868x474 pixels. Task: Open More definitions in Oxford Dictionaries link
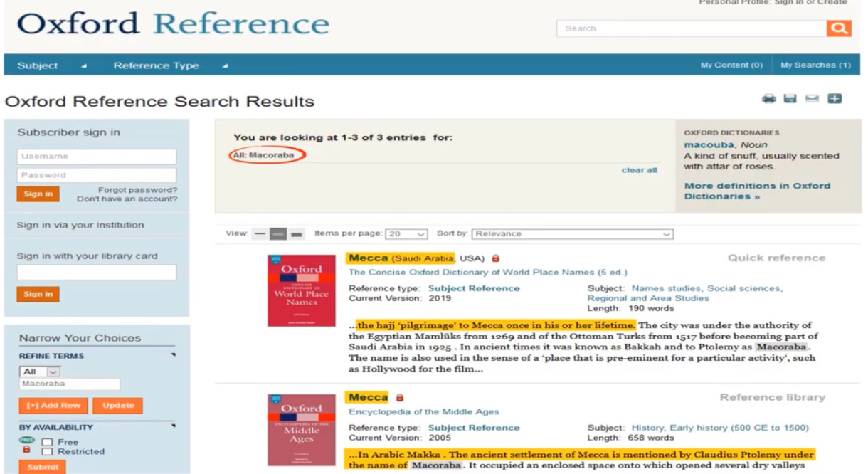click(x=757, y=191)
